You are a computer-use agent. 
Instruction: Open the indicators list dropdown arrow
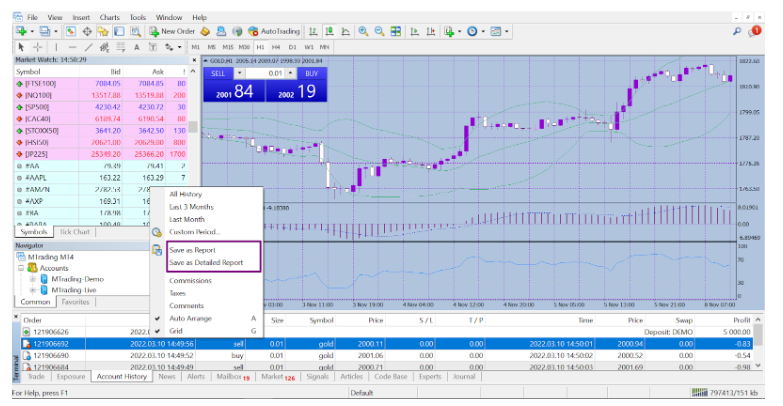(459, 31)
